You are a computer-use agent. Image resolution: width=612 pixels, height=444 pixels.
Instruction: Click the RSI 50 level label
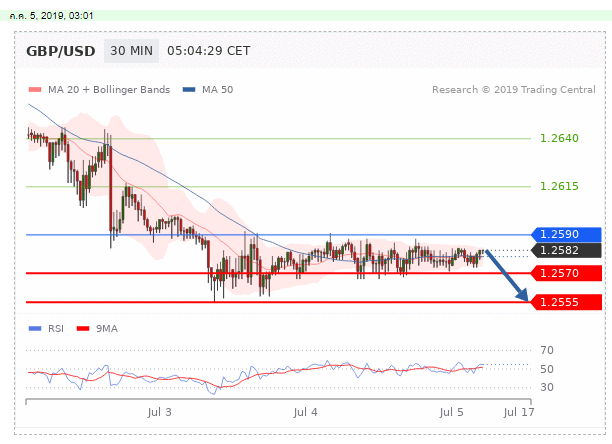[547, 369]
